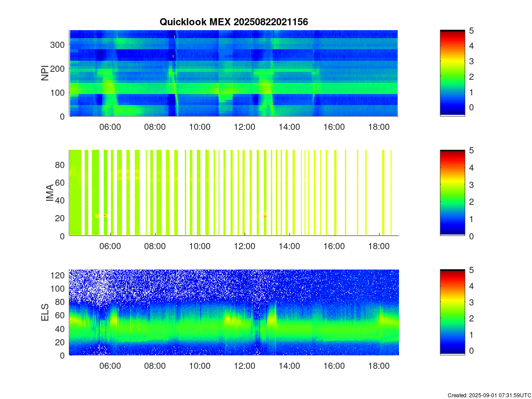Click the 120 tick on ELS y-axis
The width and height of the screenshot is (532, 399).
pyautogui.click(x=59, y=275)
